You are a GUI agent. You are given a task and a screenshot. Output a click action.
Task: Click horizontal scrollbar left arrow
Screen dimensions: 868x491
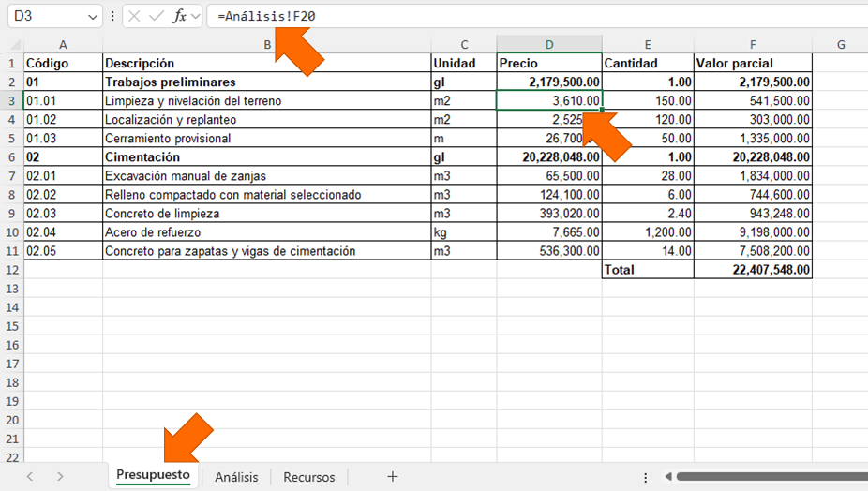click(x=668, y=477)
